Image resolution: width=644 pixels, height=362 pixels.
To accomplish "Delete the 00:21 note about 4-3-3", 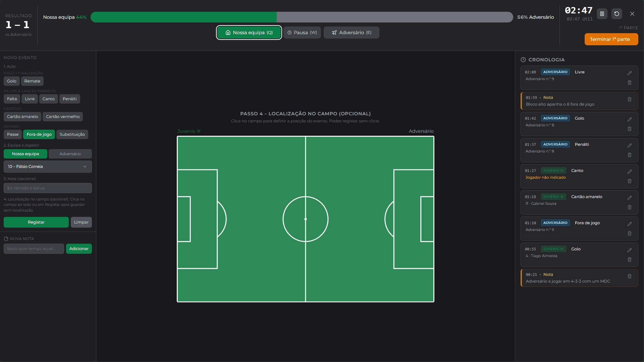I will pyautogui.click(x=630, y=276).
